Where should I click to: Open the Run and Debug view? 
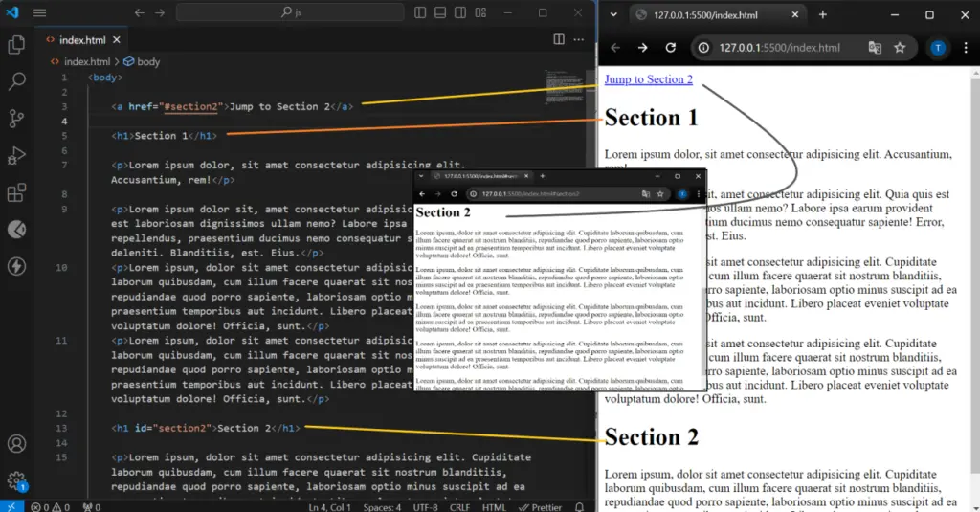pyautogui.click(x=17, y=155)
